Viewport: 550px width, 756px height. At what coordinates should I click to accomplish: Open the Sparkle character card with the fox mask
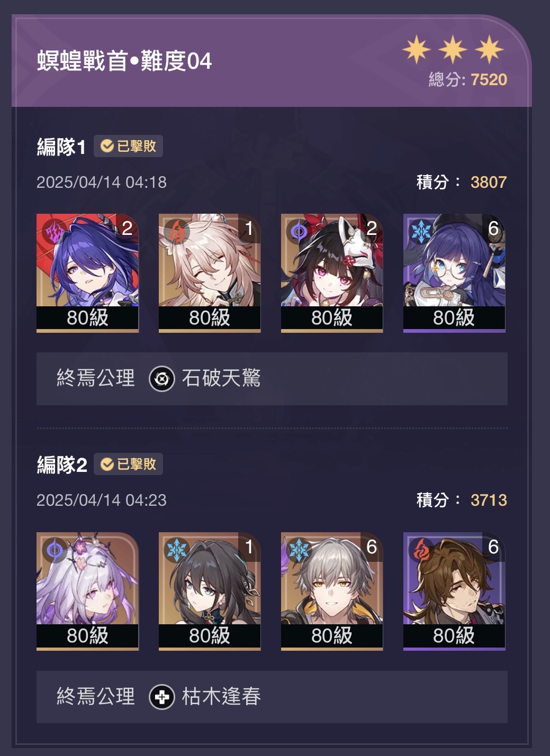pos(332,273)
